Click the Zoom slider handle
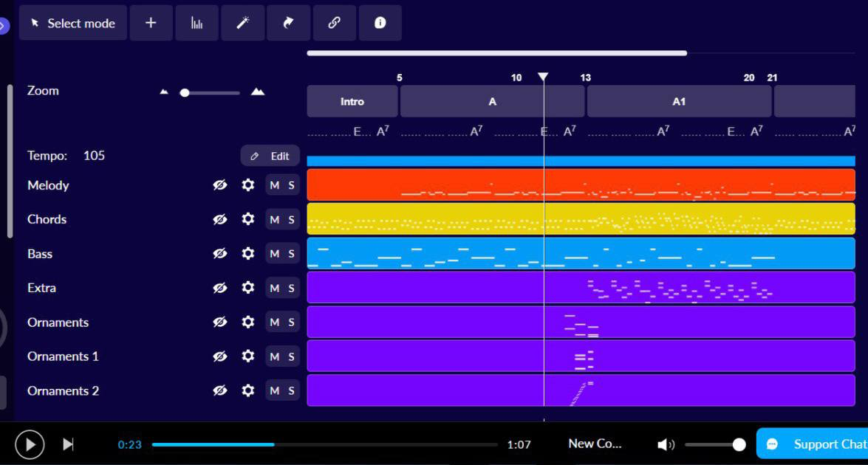Viewport: 868px width, 465px height. 185,92
